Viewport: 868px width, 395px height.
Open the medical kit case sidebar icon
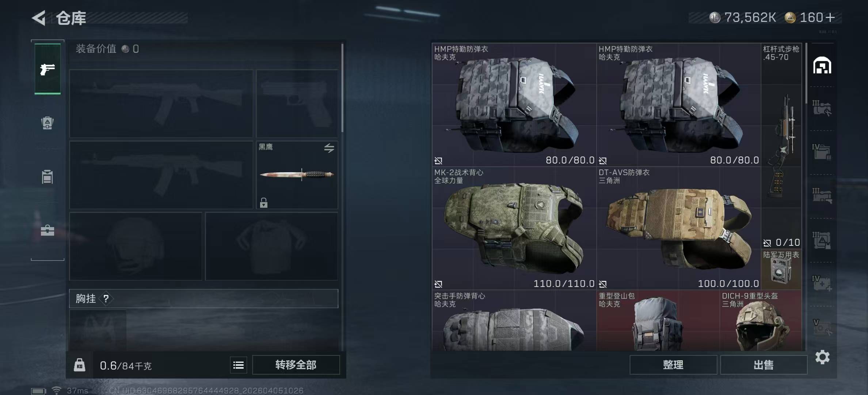click(47, 230)
